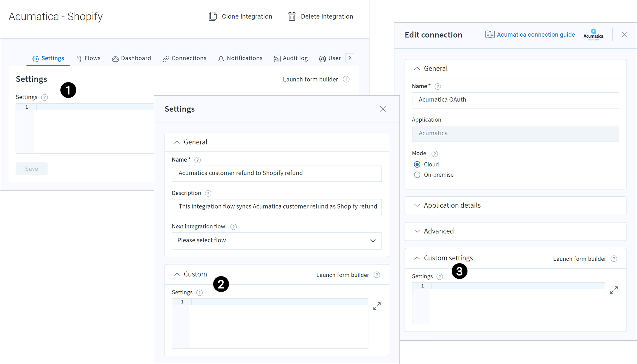This screenshot has height=364, width=637.
Task: Open the Next integration flow help icon
Action: click(233, 227)
